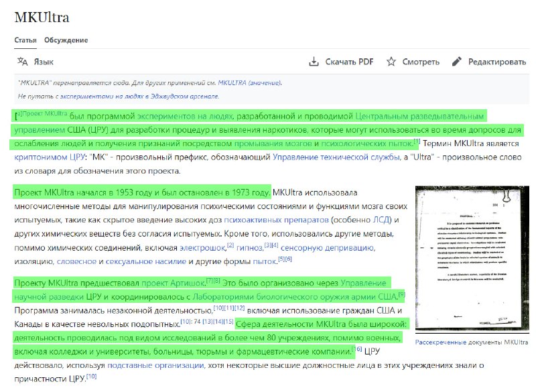Click footnote [2] after электрошок

[230, 245]
